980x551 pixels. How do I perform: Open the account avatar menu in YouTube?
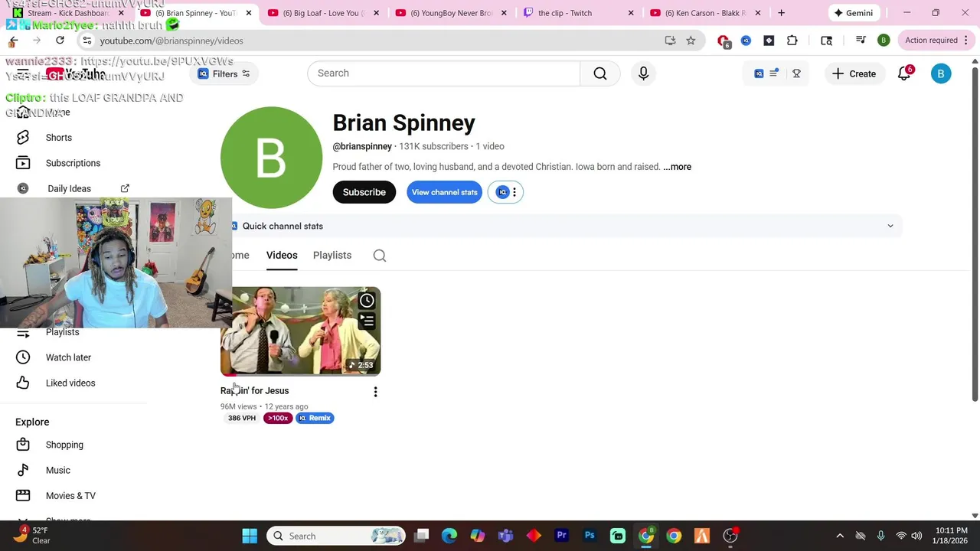[x=941, y=73]
